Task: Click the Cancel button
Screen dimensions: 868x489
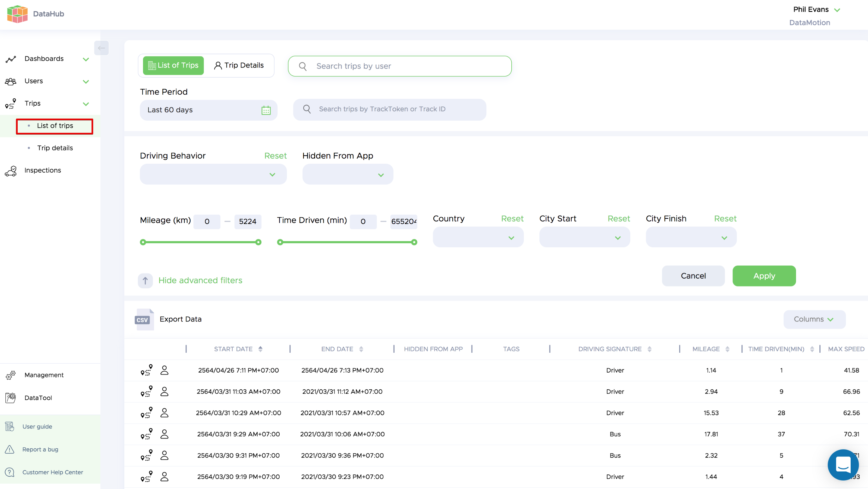Action: tap(693, 276)
